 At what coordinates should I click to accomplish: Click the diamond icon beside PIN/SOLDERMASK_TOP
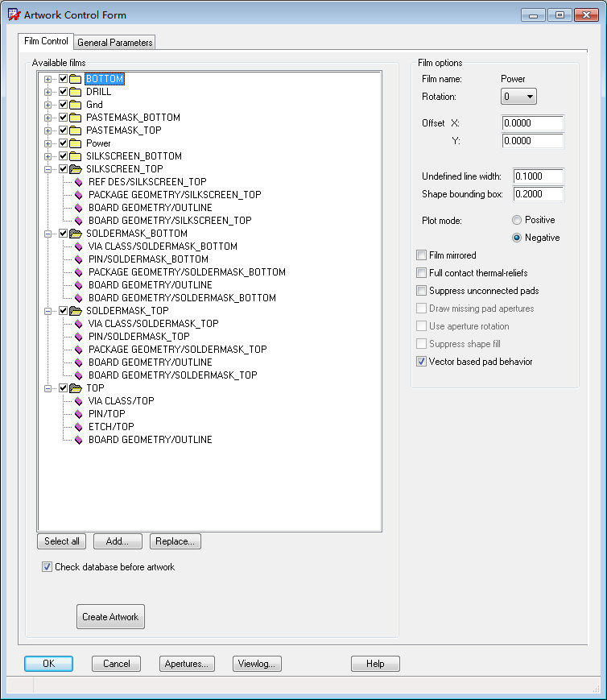click(79, 337)
